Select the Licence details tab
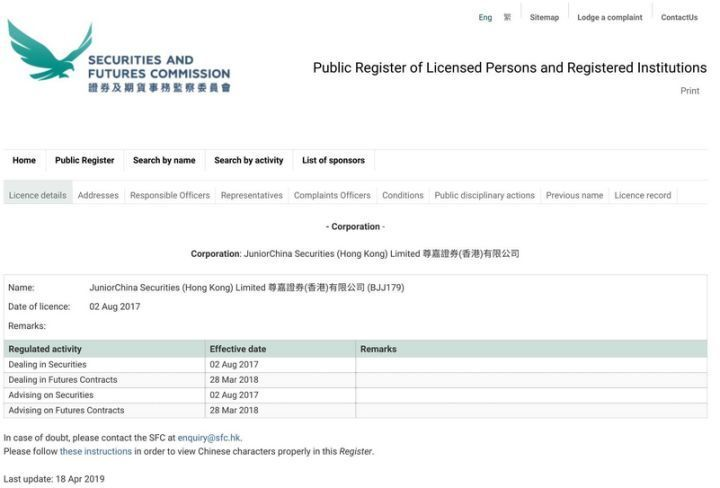Viewport: 720px width, 488px height. (38, 195)
